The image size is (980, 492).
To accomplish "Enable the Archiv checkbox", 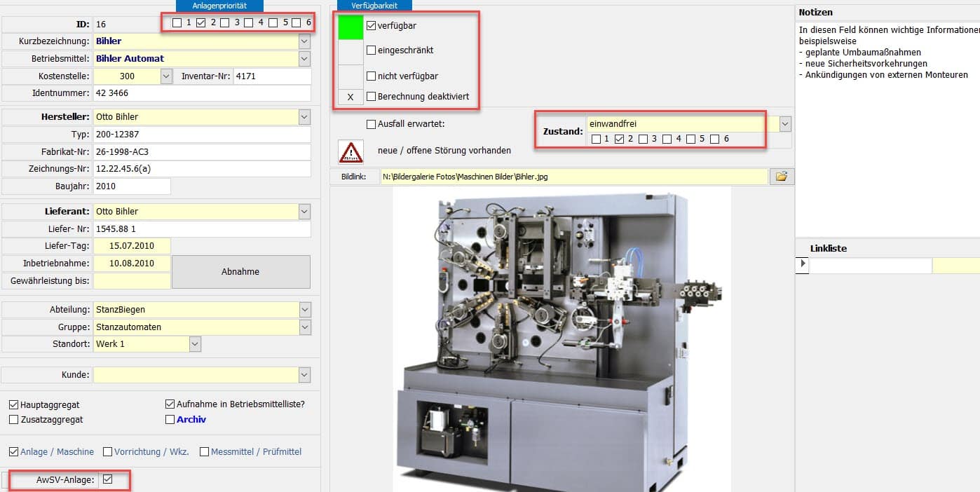I will pyautogui.click(x=170, y=419).
